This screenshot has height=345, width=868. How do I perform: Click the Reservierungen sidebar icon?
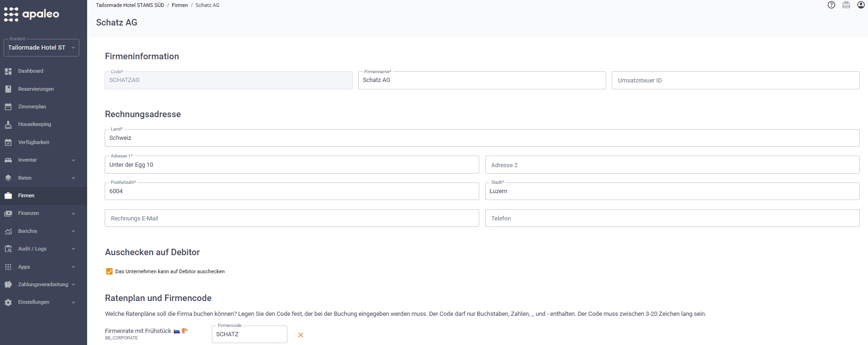[x=8, y=89]
